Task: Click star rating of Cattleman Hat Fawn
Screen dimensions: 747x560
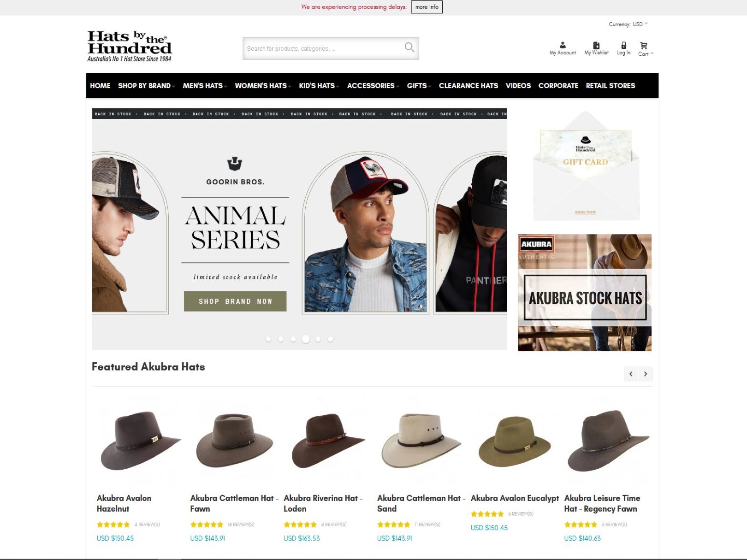Action: coord(207,525)
